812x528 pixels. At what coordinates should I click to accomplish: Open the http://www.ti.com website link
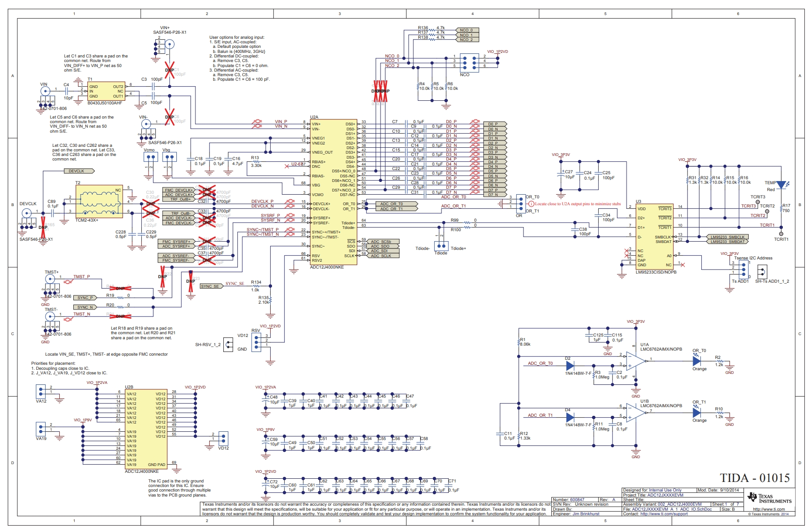click(769, 509)
